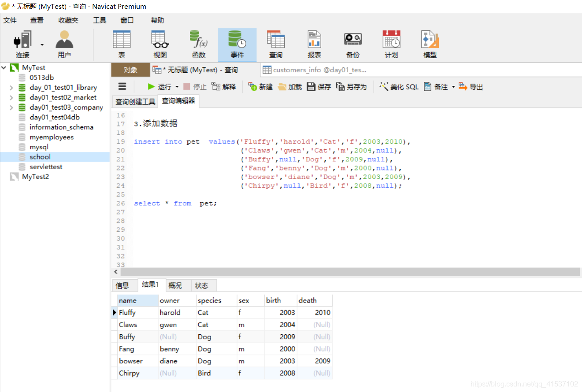Open the 表 table objects
Screen dimensions: 582x392
pyautogui.click(x=122, y=45)
